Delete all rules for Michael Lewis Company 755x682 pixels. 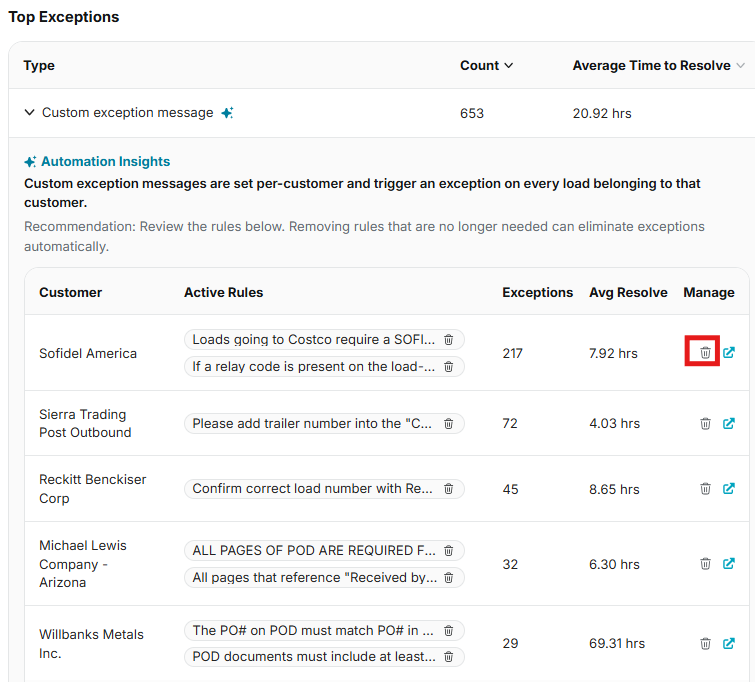(x=705, y=564)
